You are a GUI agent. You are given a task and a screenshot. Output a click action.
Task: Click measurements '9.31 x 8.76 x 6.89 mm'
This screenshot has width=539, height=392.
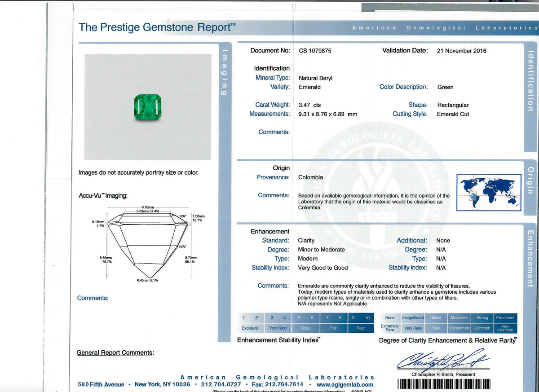tap(328, 114)
